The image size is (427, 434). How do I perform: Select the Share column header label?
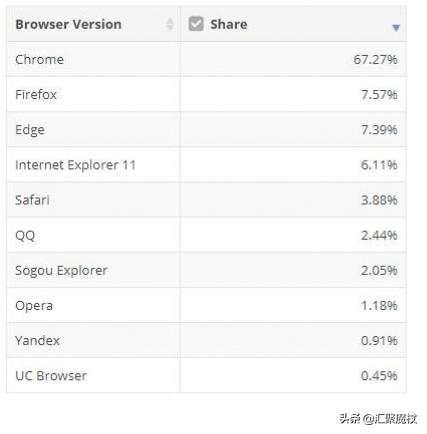click(229, 24)
